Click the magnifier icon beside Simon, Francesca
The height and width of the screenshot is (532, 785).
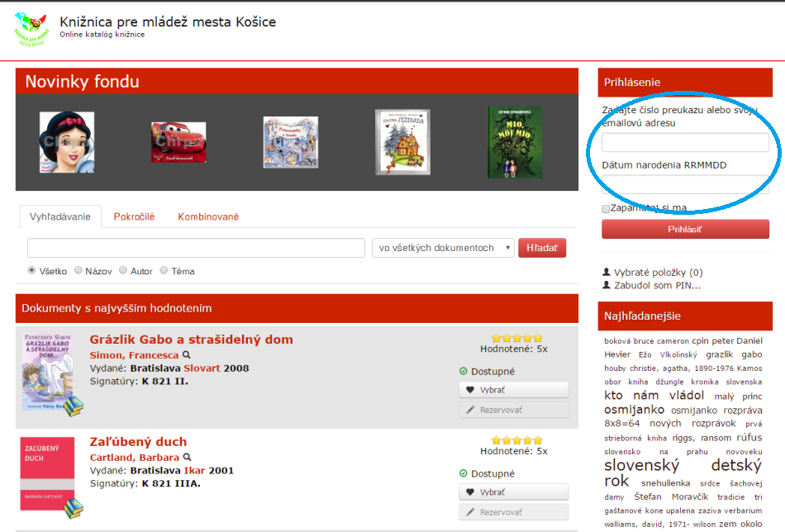(186, 355)
